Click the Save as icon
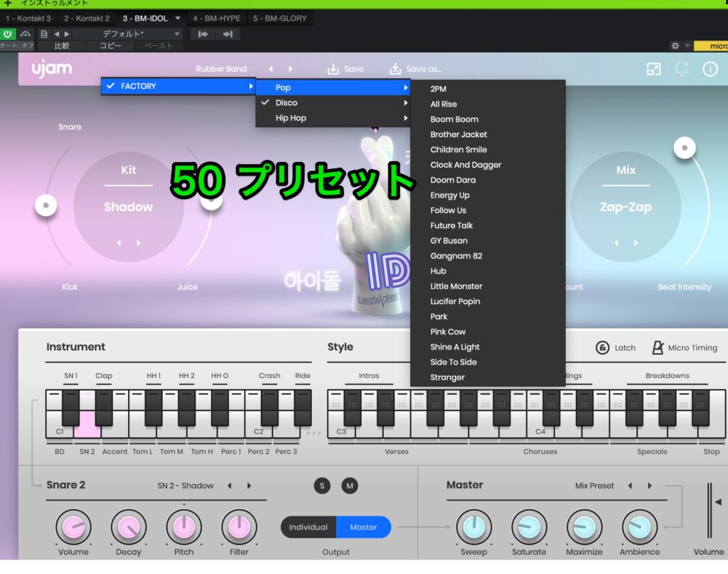The image size is (728, 574). 395,69
